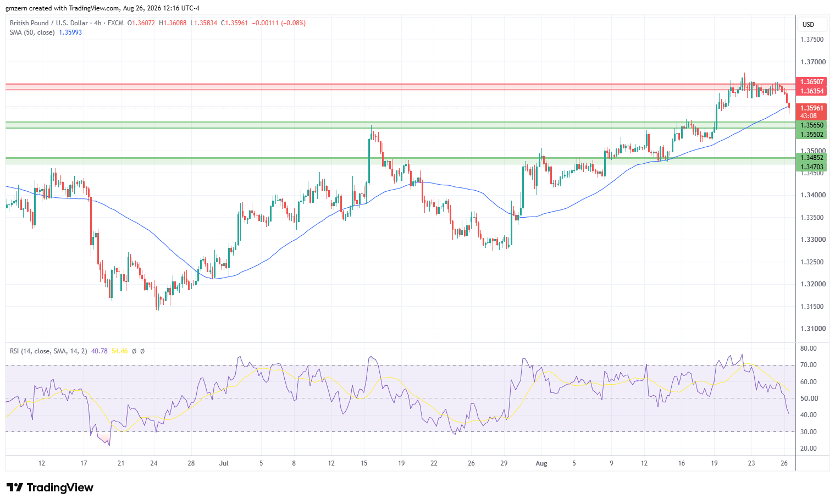The height and width of the screenshot is (504, 835).
Task: Click the current price label 1.35961
Action: point(812,108)
